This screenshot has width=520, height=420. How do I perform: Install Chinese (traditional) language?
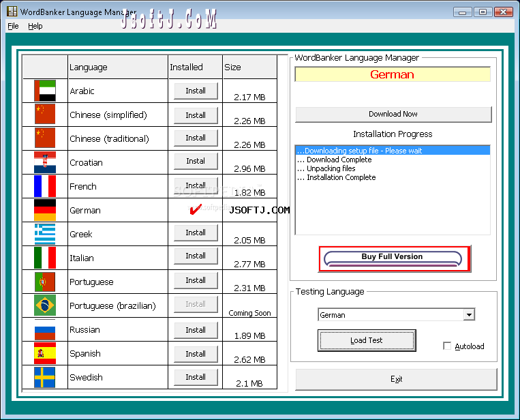[196, 138]
